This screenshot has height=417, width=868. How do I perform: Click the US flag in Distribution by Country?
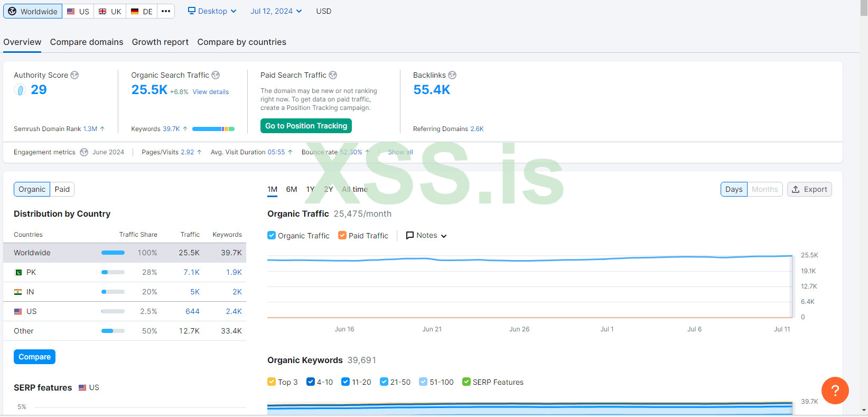pyautogui.click(x=18, y=311)
